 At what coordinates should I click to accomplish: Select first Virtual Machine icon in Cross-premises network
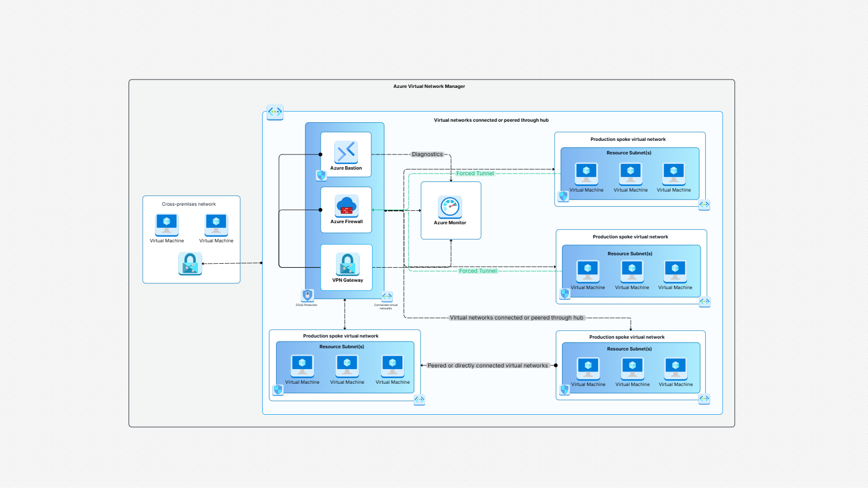[x=167, y=224]
